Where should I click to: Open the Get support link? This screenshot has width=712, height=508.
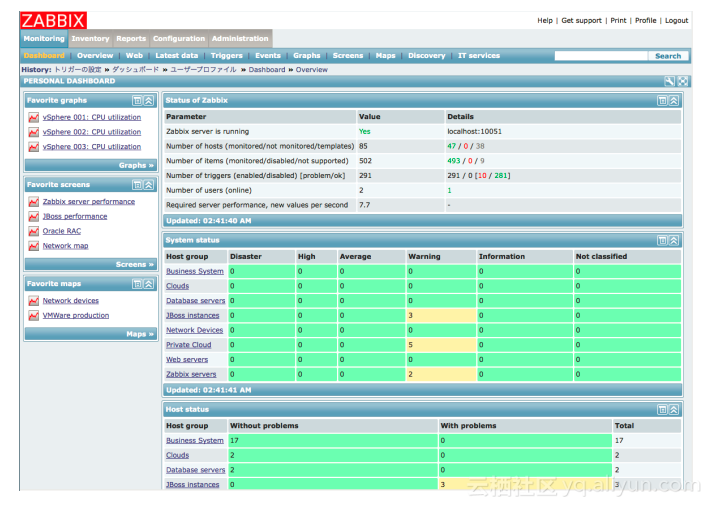(581, 20)
